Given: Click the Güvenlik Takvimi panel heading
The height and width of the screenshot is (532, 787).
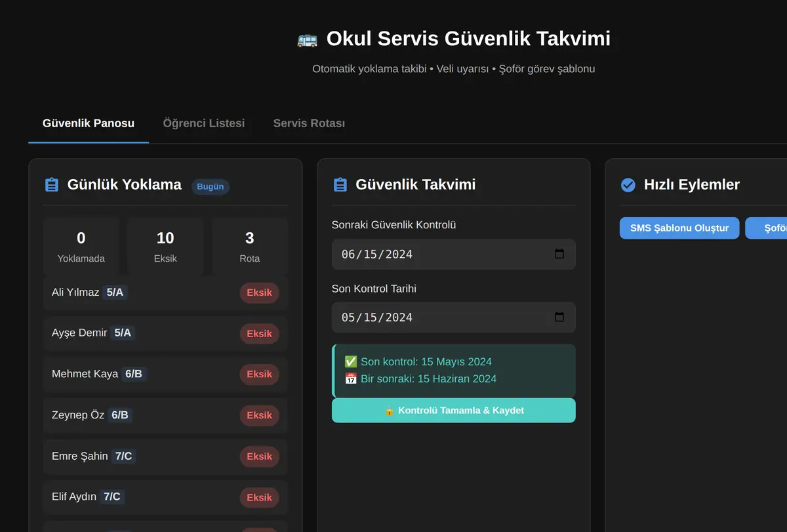Looking at the screenshot, I should (416, 185).
